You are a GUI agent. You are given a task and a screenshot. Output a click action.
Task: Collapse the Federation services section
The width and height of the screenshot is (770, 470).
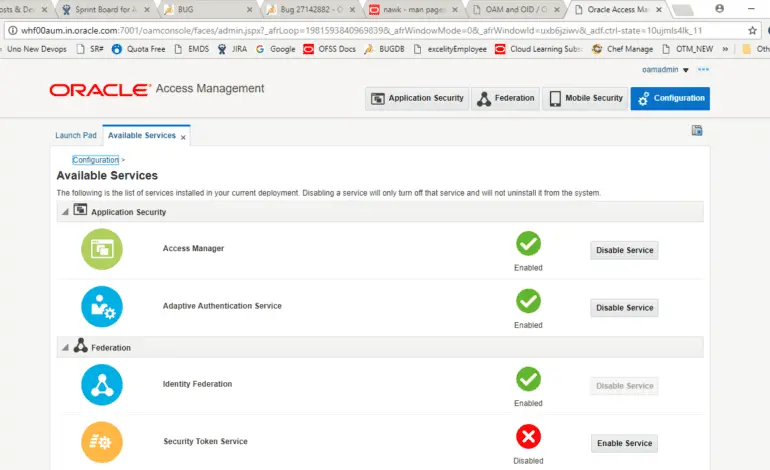point(65,347)
